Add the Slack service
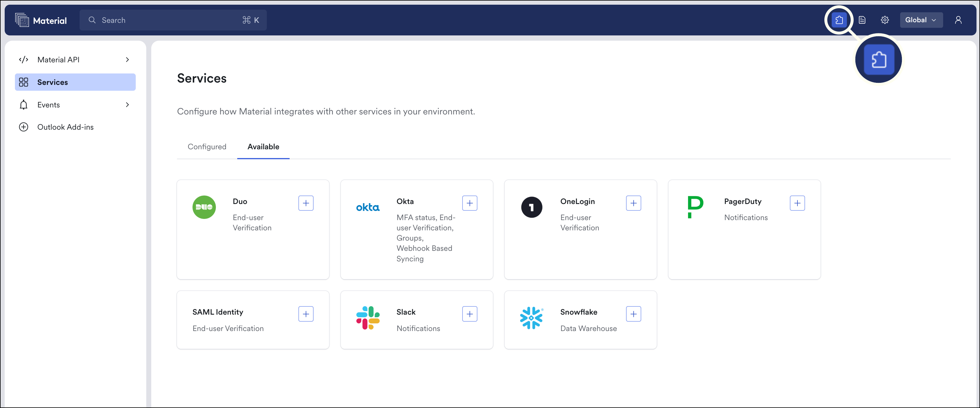Image resolution: width=980 pixels, height=408 pixels. pyautogui.click(x=470, y=314)
